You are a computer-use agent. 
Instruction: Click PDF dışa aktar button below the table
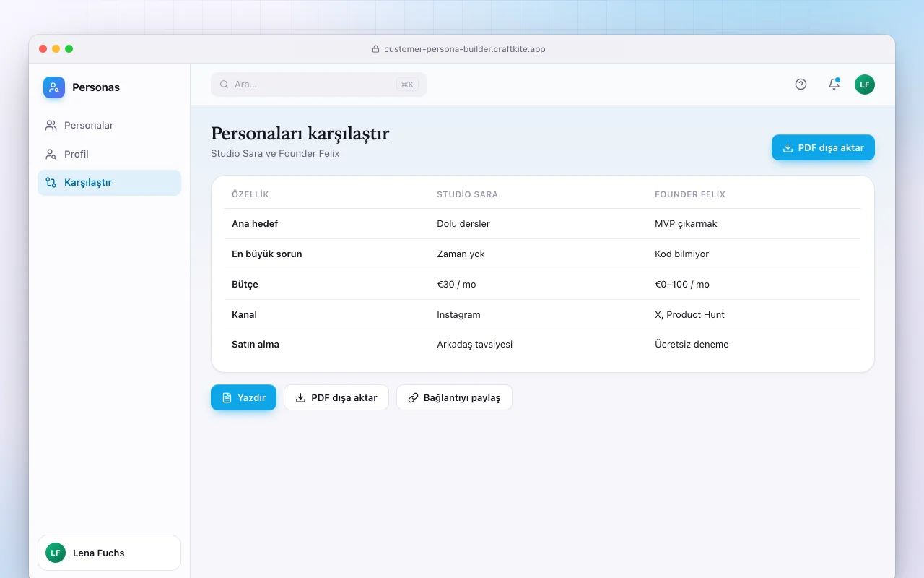coord(336,397)
